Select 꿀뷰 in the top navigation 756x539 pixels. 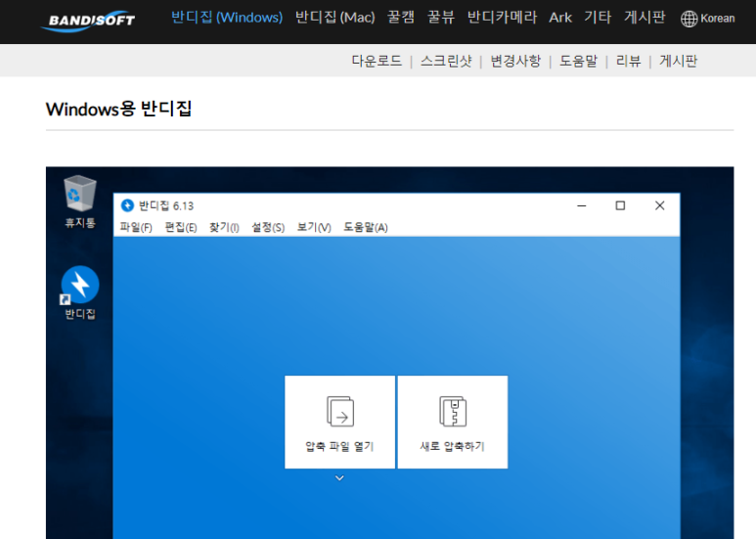click(x=441, y=18)
